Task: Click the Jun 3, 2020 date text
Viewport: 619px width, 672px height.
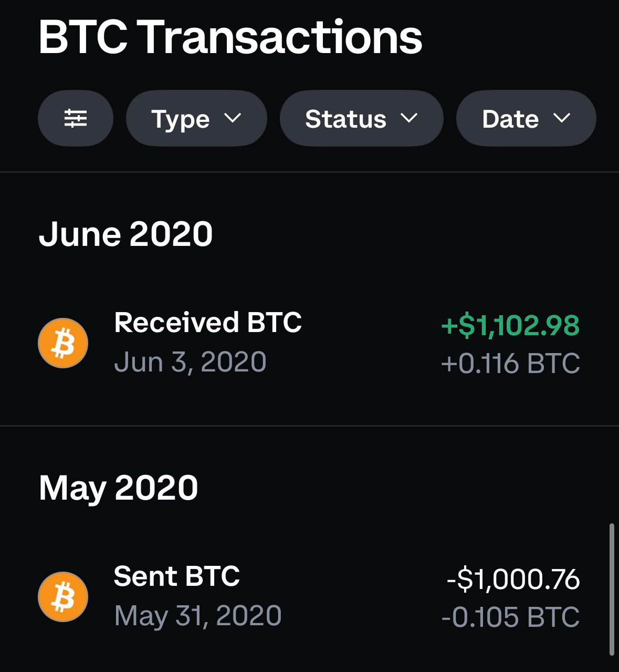Action: click(x=190, y=362)
